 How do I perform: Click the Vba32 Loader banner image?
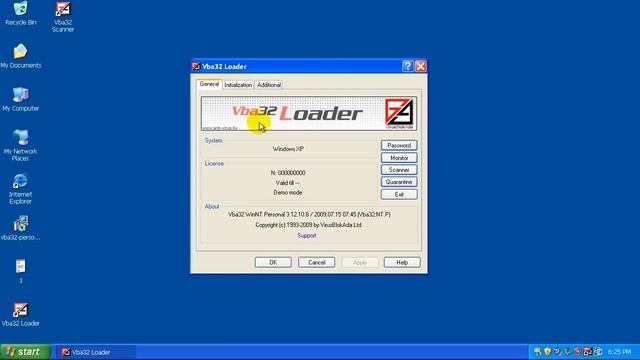coord(309,113)
